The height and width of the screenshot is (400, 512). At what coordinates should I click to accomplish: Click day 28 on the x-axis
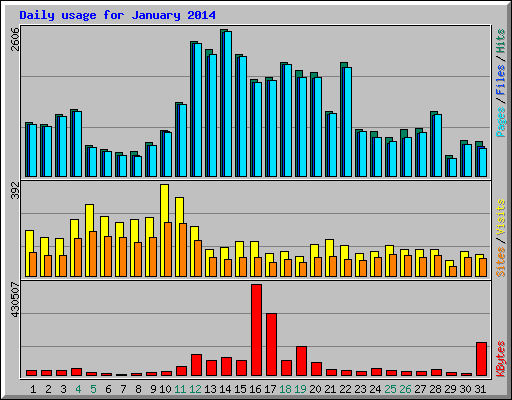pos(435,389)
